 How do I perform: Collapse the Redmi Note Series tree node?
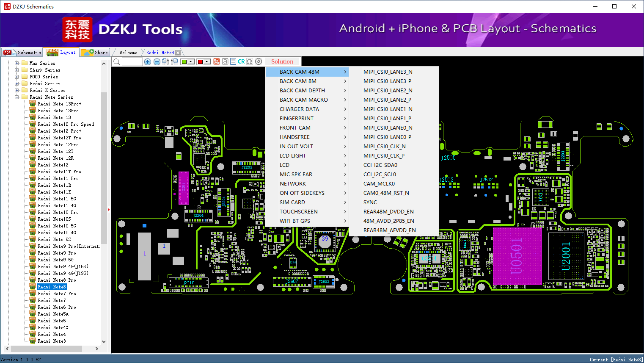point(17,97)
